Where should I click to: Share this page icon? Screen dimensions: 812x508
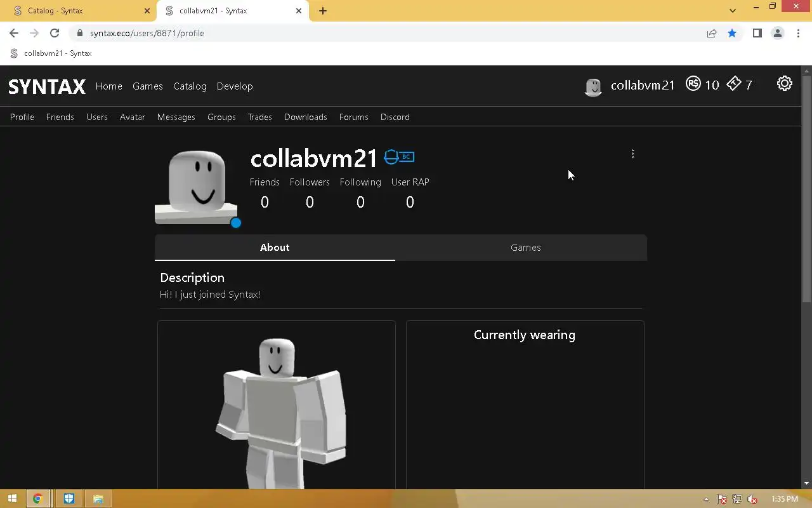coord(712,33)
